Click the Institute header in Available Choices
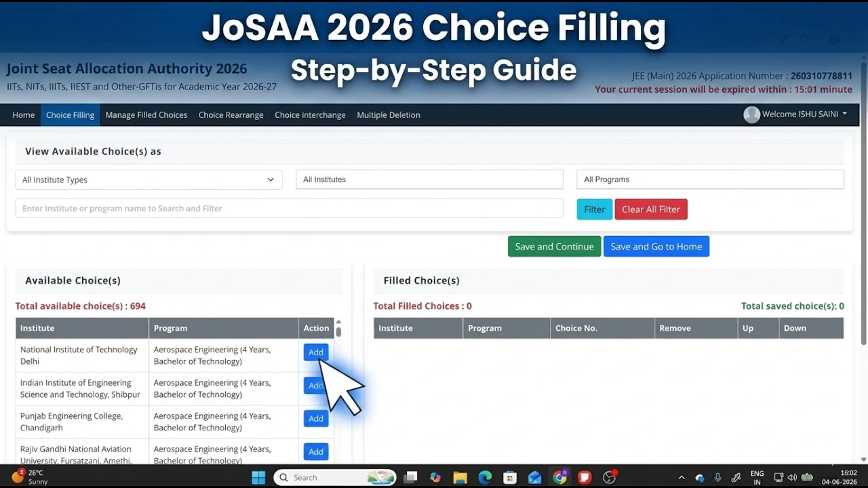 click(x=82, y=328)
